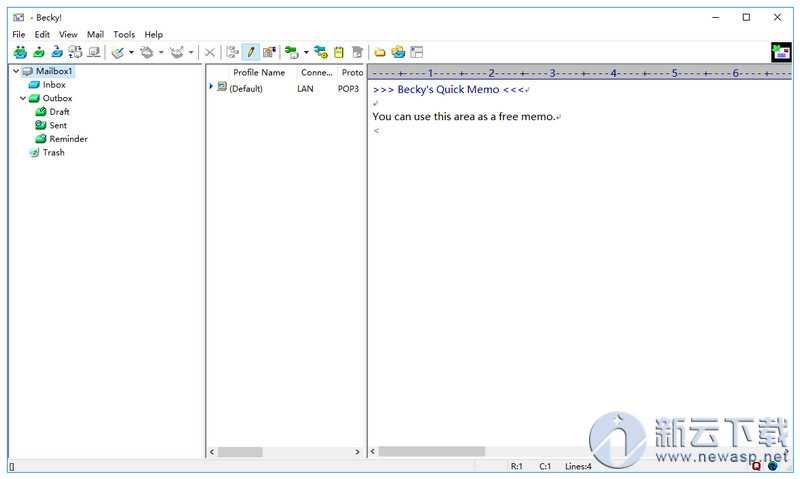Click the Address Book toolbar icon
The height and width of the screenshot is (479, 800).
point(398,52)
